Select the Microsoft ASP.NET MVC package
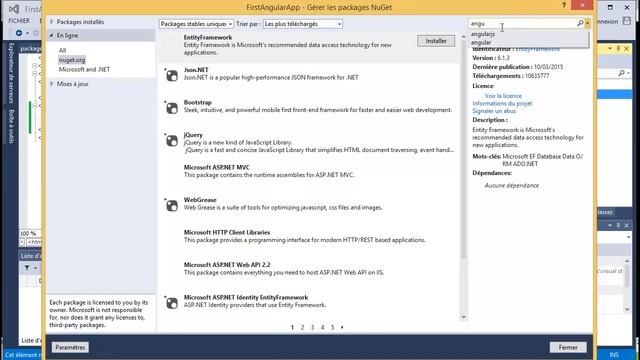 tap(307, 171)
